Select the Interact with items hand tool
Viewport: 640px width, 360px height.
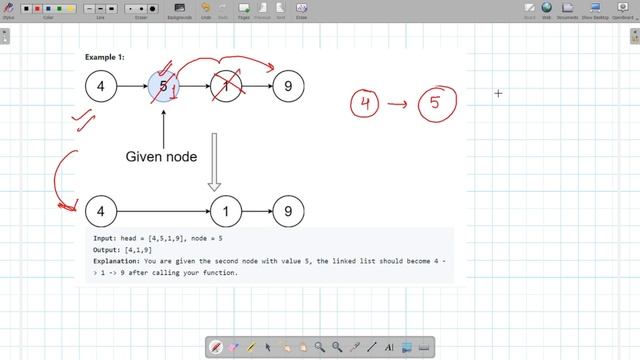(285, 347)
